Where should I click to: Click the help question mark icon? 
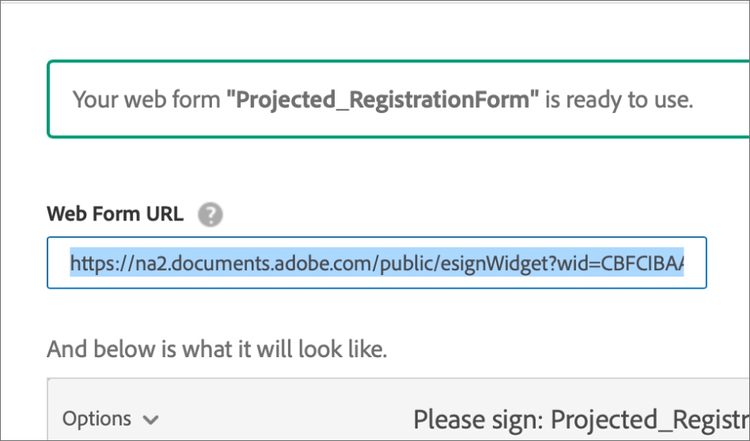click(210, 213)
